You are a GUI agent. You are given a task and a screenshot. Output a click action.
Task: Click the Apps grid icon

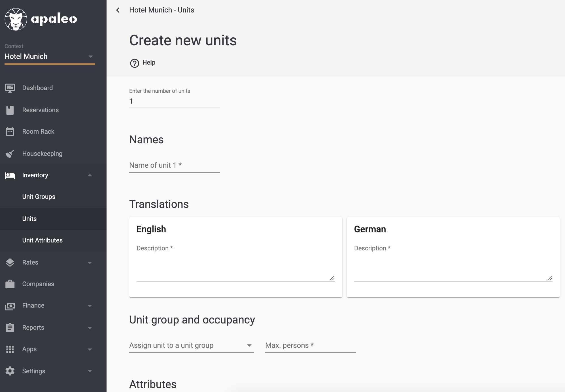(x=10, y=349)
